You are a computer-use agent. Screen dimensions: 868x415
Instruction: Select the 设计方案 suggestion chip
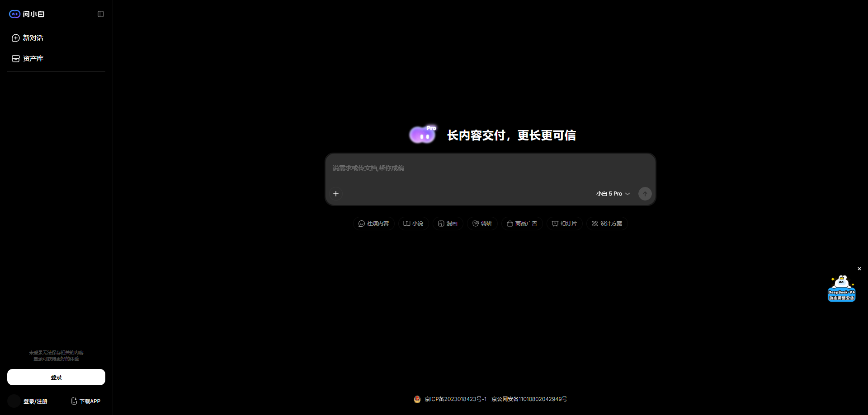[607, 224]
